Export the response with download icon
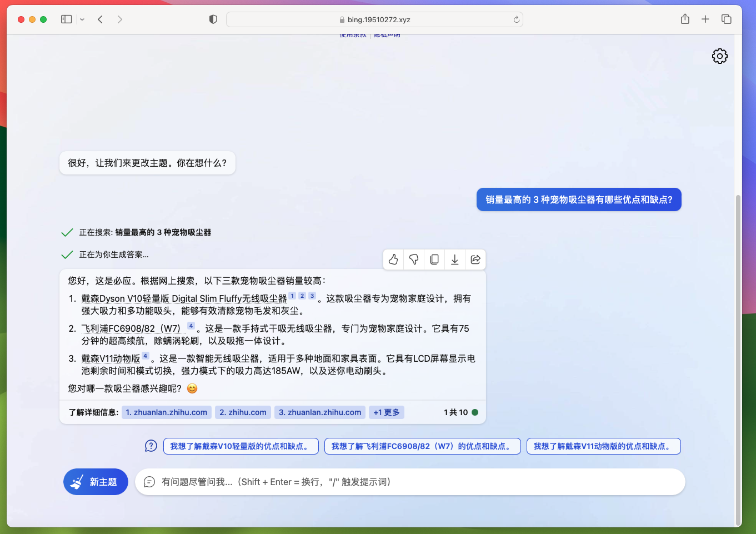Image resolution: width=756 pixels, height=534 pixels. 455,259
